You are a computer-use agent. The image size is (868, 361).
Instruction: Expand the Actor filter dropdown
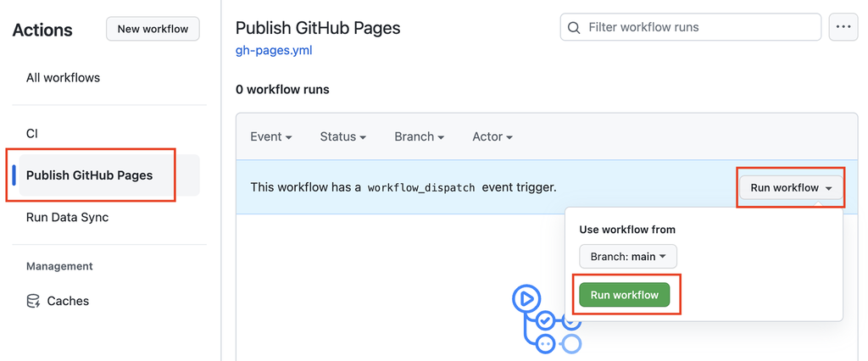(492, 136)
